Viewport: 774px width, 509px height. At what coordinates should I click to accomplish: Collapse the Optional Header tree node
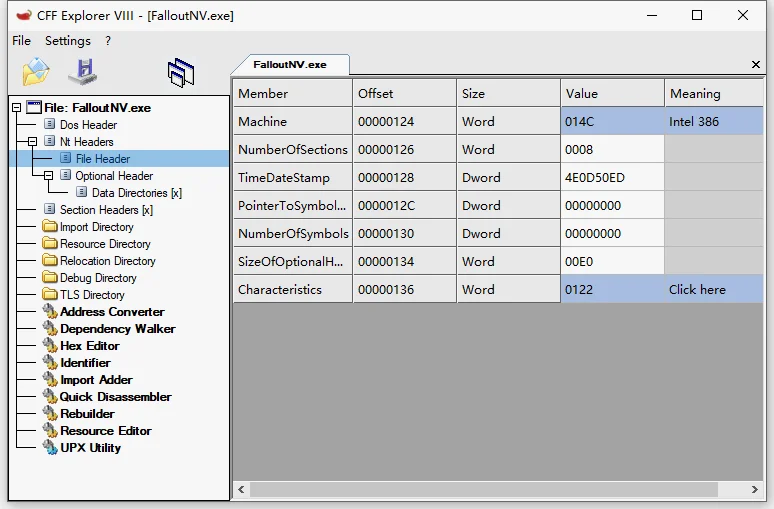click(x=48, y=176)
